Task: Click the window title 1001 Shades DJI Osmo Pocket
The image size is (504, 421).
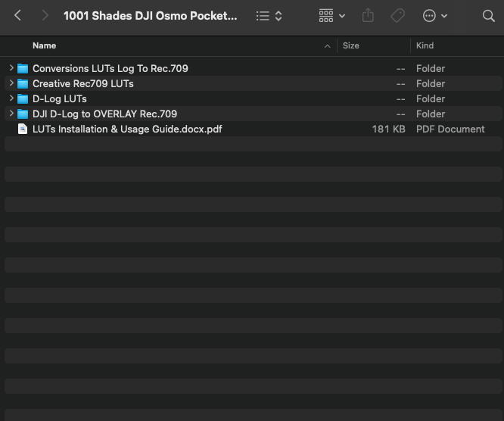Action: [x=150, y=15]
